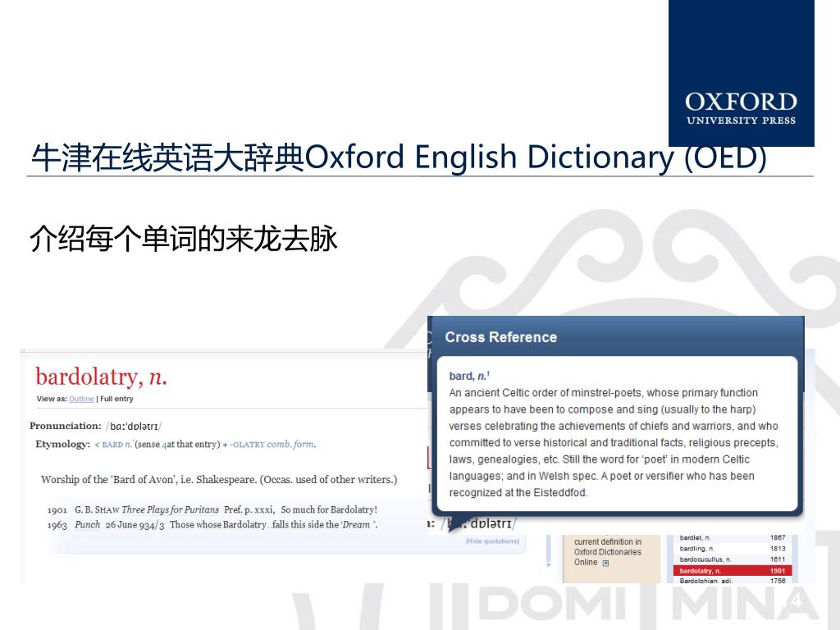
Task: Select Bardolphian, adj. in the entries list
Action: click(705, 581)
